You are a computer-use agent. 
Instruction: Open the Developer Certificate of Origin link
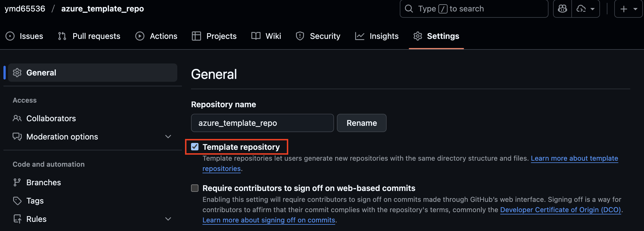(561, 210)
